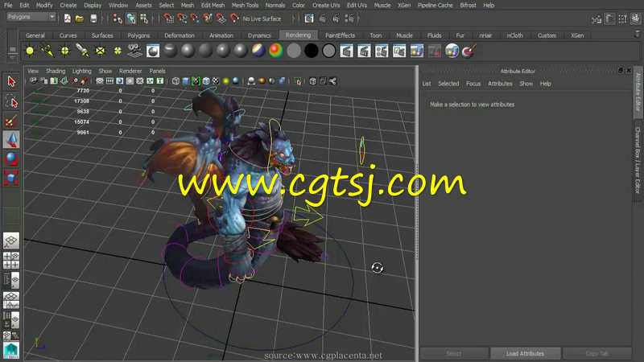This screenshot has width=644, height=362.
Task: Open the Polygons menu set dropdown
Action: click(31, 17)
